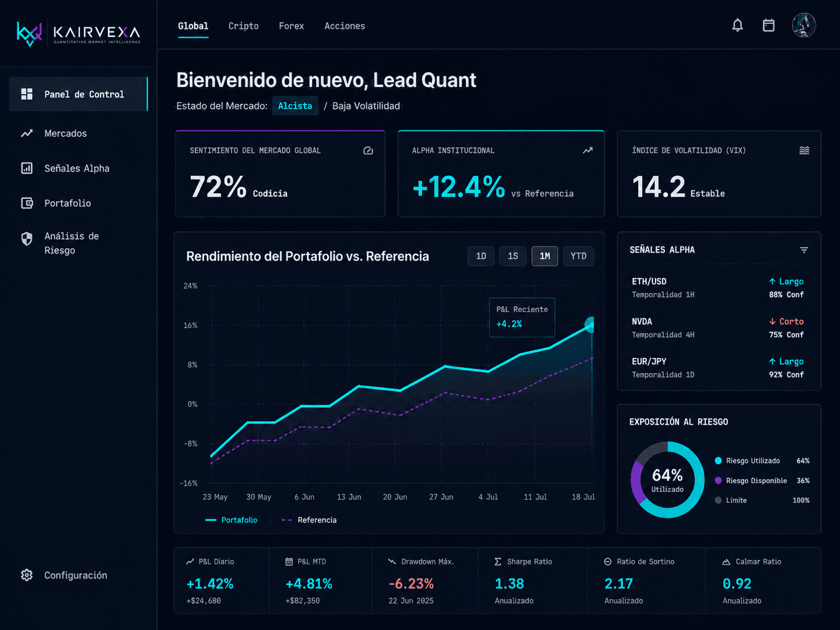Open Señales Alpha in sidebar
This screenshot has height=630, width=840.
(78, 168)
